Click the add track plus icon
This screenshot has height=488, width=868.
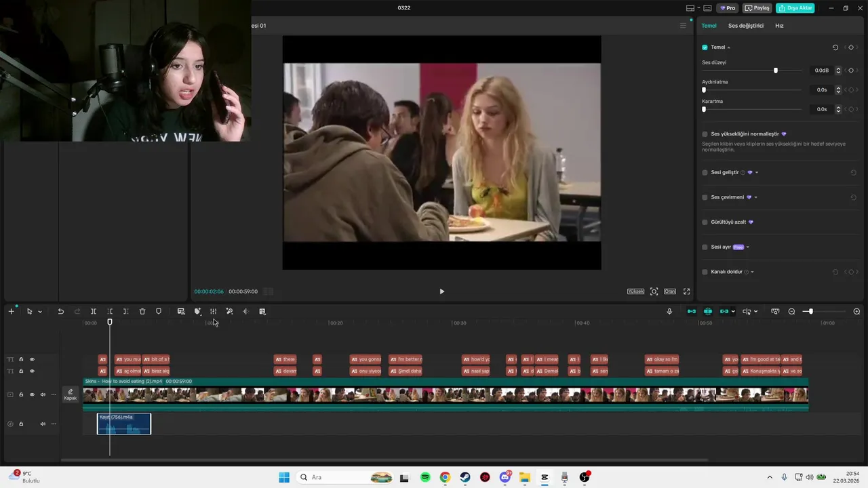(11, 311)
